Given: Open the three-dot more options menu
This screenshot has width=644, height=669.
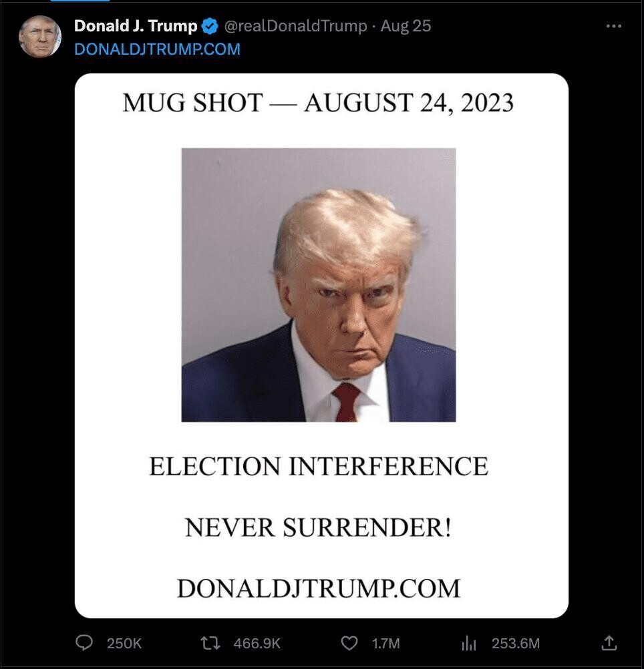Looking at the screenshot, I should pyautogui.click(x=614, y=26).
